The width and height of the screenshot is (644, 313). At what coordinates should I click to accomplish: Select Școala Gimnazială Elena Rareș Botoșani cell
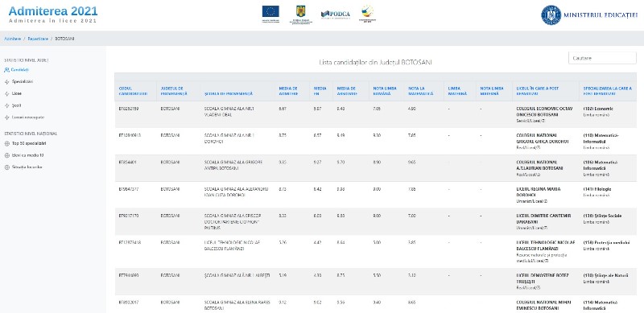237,305
